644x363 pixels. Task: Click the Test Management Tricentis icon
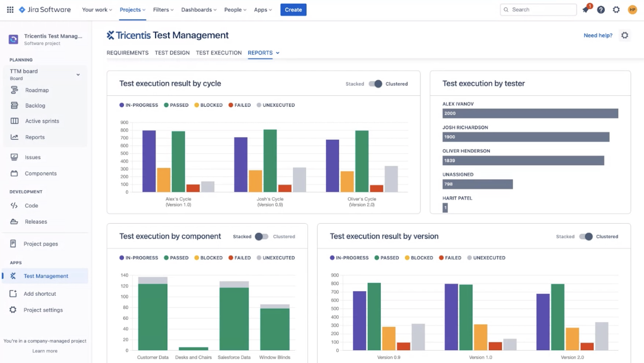(x=13, y=276)
